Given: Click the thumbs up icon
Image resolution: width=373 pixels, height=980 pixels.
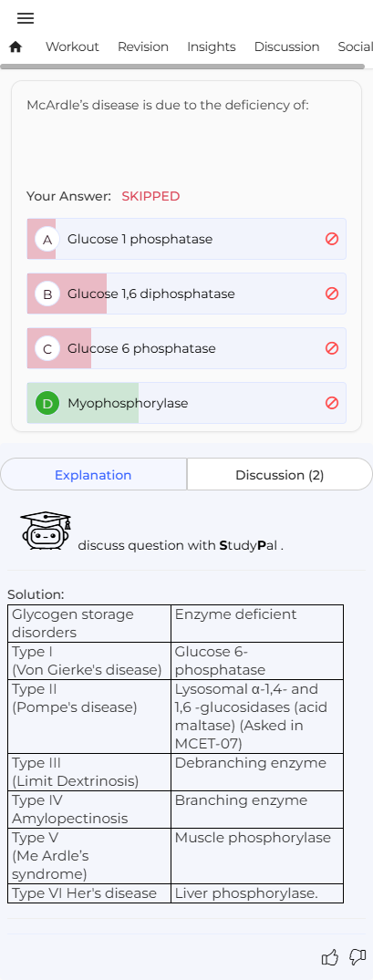Looking at the screenshot, I should (330, 957).
